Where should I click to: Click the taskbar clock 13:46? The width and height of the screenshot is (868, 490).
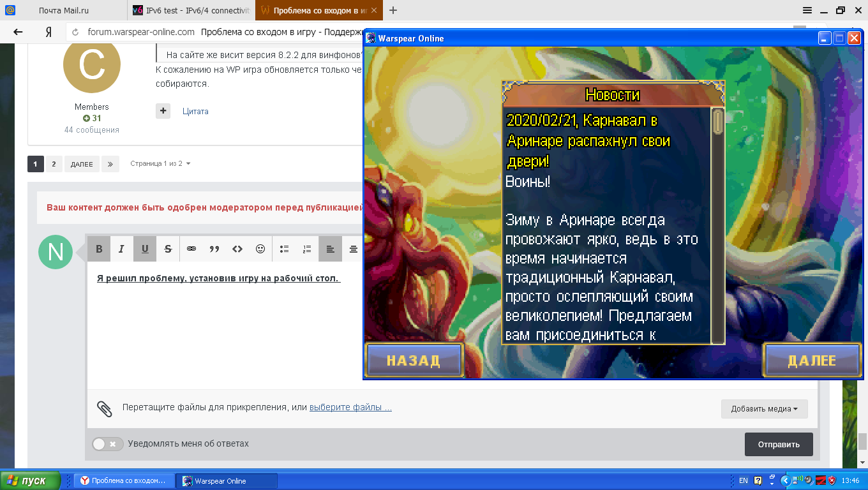click(851, 480)
